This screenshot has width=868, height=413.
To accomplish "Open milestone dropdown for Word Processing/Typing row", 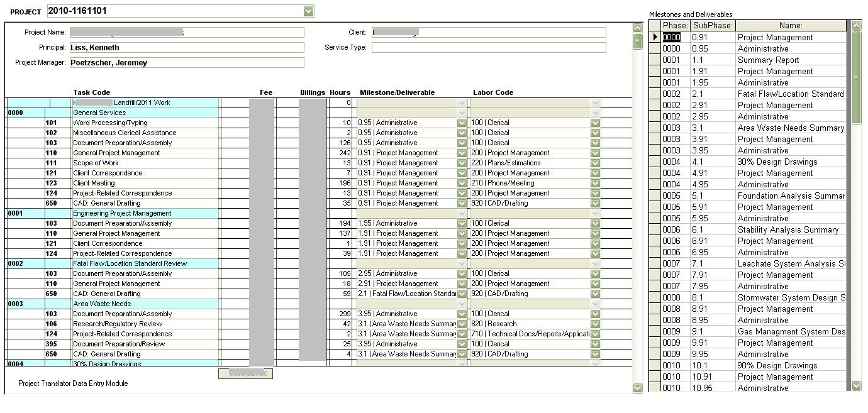I will tap(462, 123).
